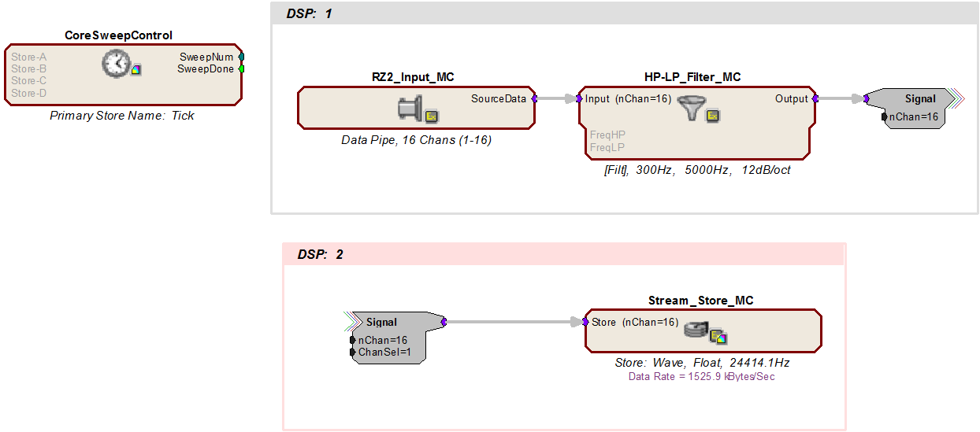Viewport: 980px width, 432px height.
Task: Select the Stream_Store_MC title label
Action: (700, 301)
